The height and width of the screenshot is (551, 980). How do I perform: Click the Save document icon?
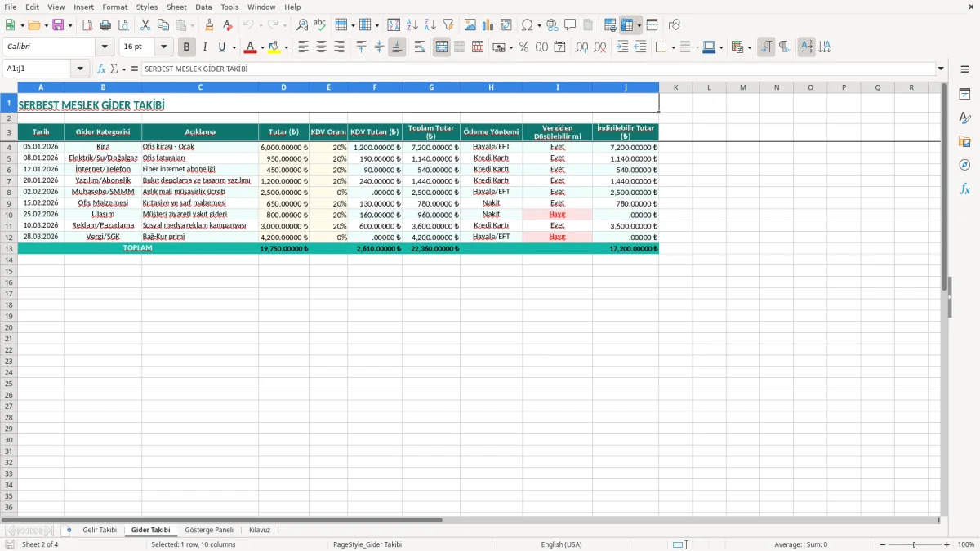pos(58,25)
